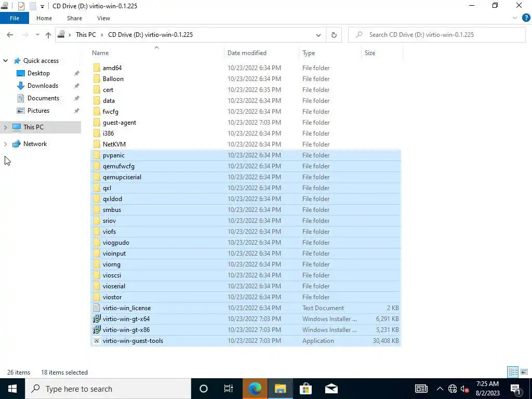Screen dimensions: 532x399
Task: Open the notification center icon
Action: pyautogui.click(x=515, y=389)
